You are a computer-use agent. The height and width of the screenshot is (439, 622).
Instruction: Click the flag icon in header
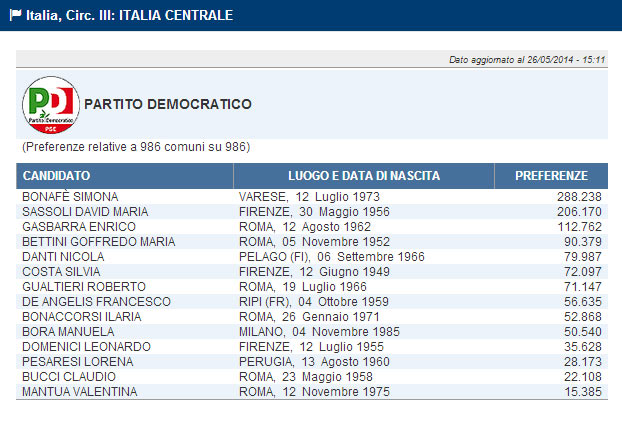point(13,16)
